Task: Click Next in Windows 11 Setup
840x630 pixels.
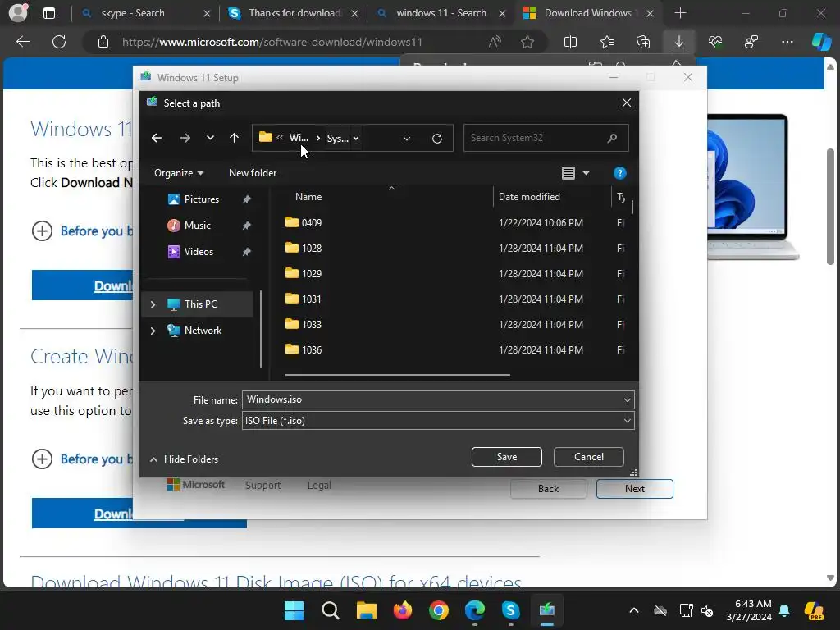Action: (x=634, y=489)
